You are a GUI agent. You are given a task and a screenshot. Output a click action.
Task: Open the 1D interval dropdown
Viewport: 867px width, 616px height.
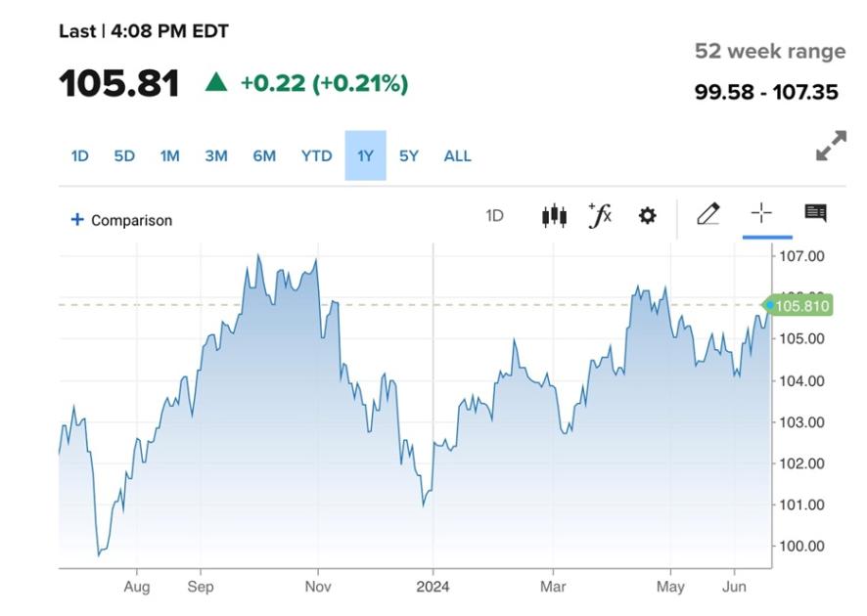coord(494,214)
